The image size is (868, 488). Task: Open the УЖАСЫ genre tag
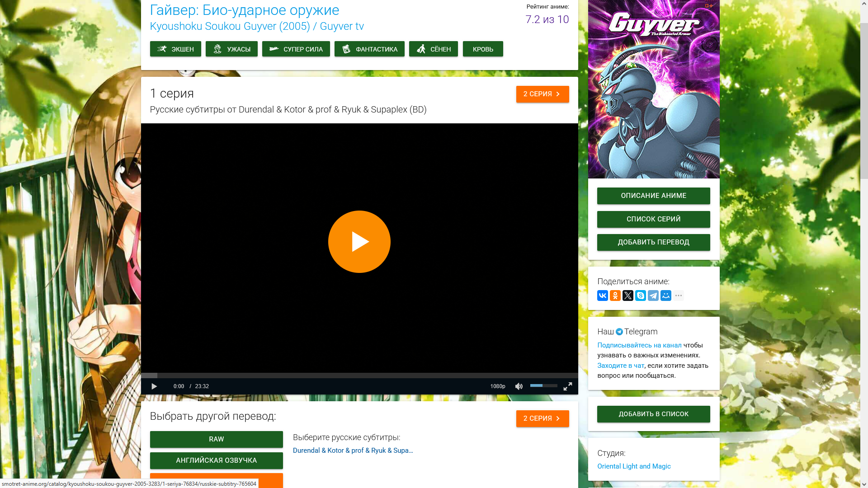click(231, 49)
